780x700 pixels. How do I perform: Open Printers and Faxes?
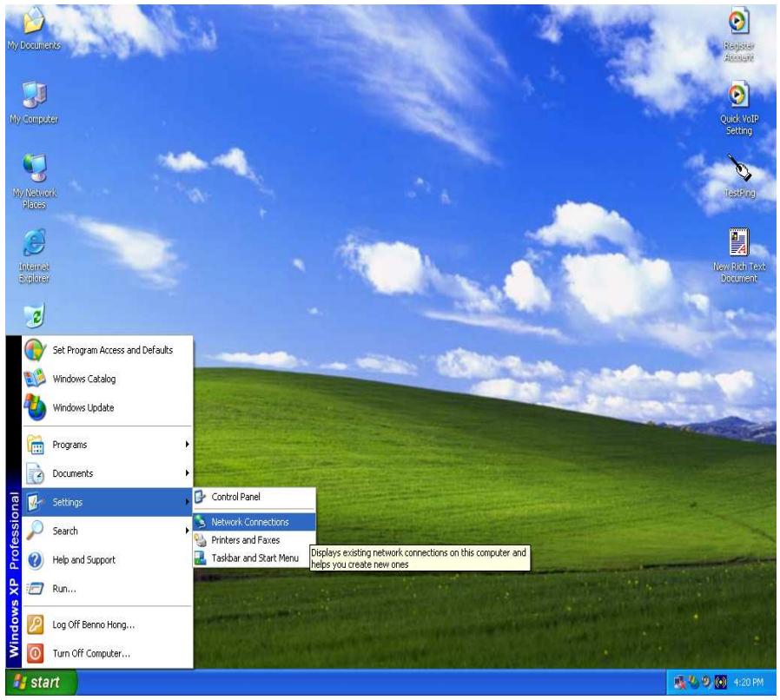click(254, 540)
